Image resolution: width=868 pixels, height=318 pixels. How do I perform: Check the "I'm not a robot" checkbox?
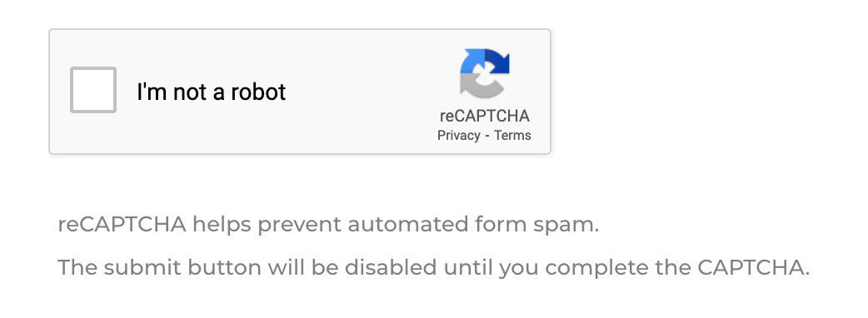(x=93, y=90)
